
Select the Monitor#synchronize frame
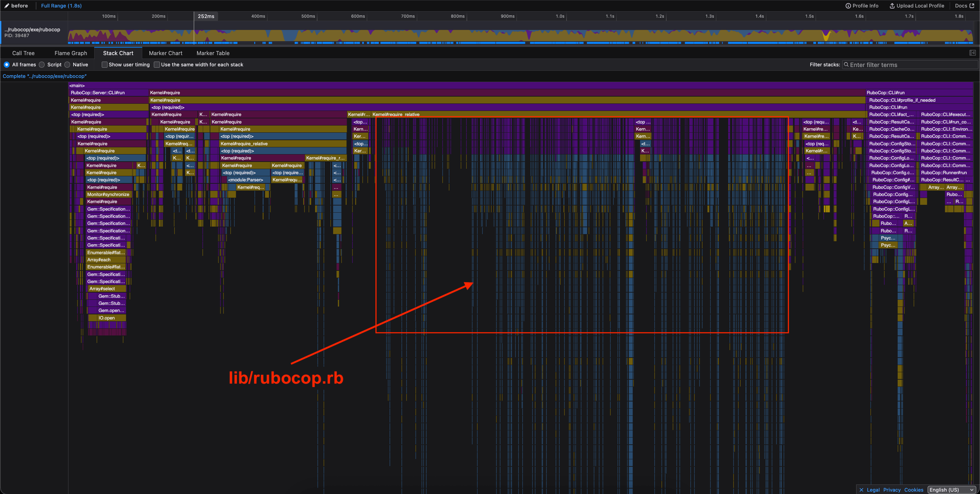click(x=108, y=194)
